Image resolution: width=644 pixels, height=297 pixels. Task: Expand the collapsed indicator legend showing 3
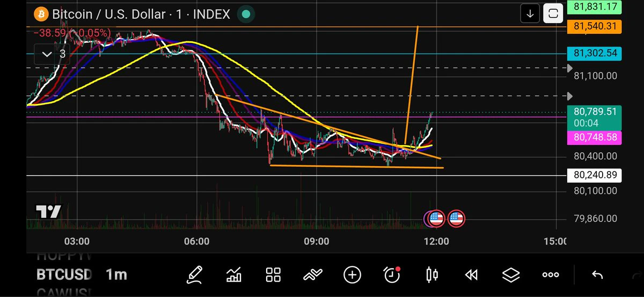point(52,54)
